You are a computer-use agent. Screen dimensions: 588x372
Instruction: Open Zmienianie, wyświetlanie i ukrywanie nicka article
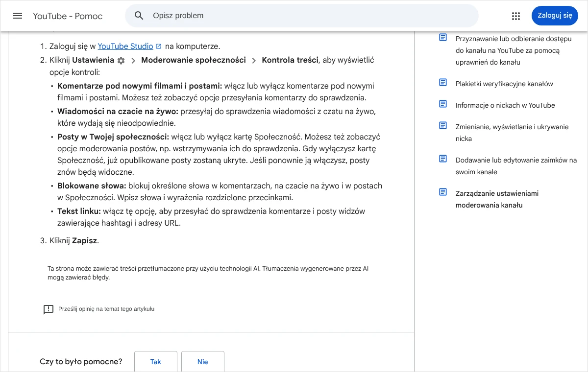click(x=512, y=133)
